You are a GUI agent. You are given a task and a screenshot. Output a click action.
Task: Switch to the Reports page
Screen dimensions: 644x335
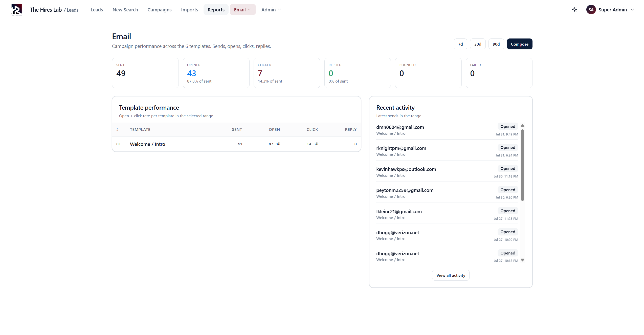[x=216, y=10]
